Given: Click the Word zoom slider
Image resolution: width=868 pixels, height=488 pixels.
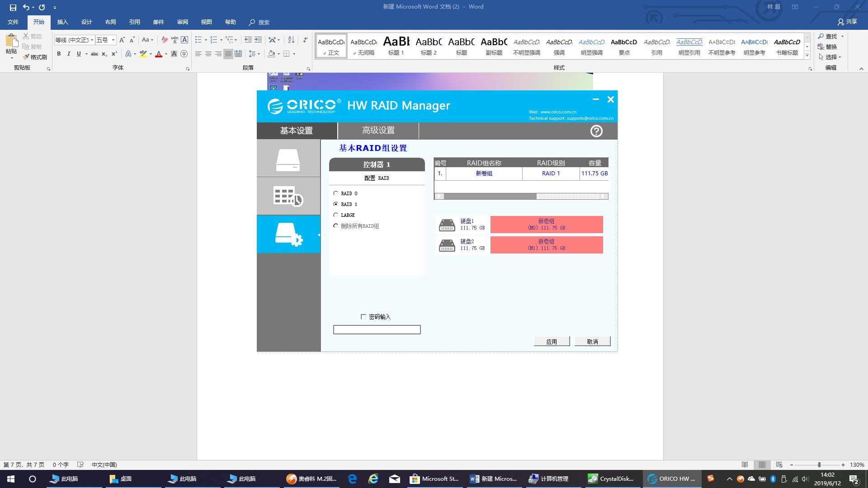Looking at the screenshot, I should pos(819,465).
